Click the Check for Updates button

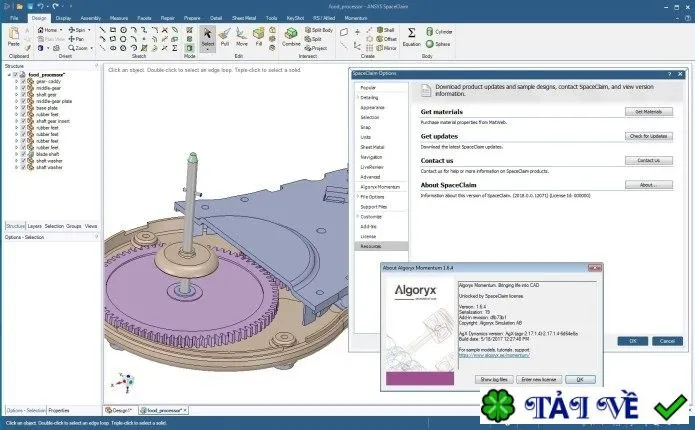(x=648, y=136)
